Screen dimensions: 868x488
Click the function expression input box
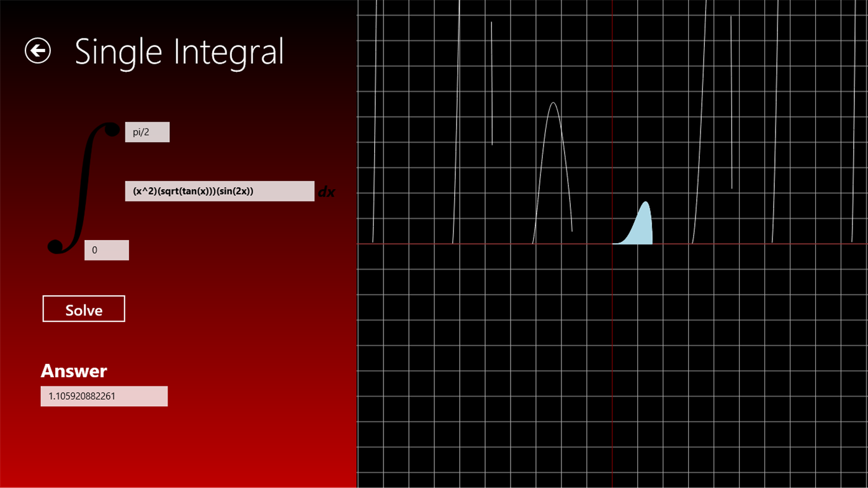pyautogui.click(x=220, y=191)
